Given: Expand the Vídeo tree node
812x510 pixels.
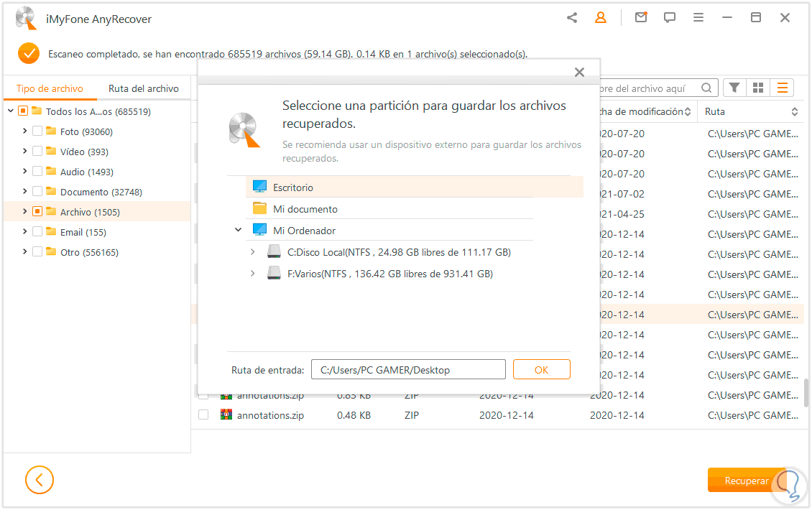Looking at the screenshot, I should tap(24, 151).
